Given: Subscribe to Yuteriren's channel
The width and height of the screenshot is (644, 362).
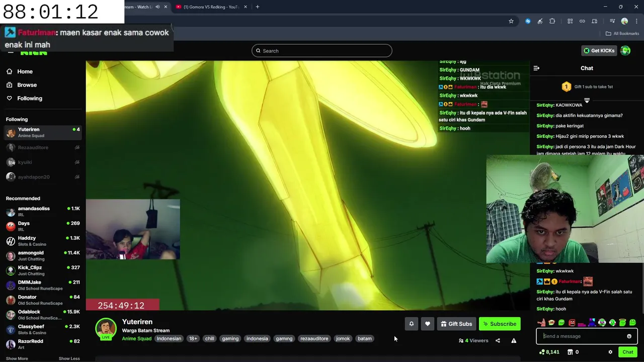Looking at the screenshot, I should pos(500,324).
